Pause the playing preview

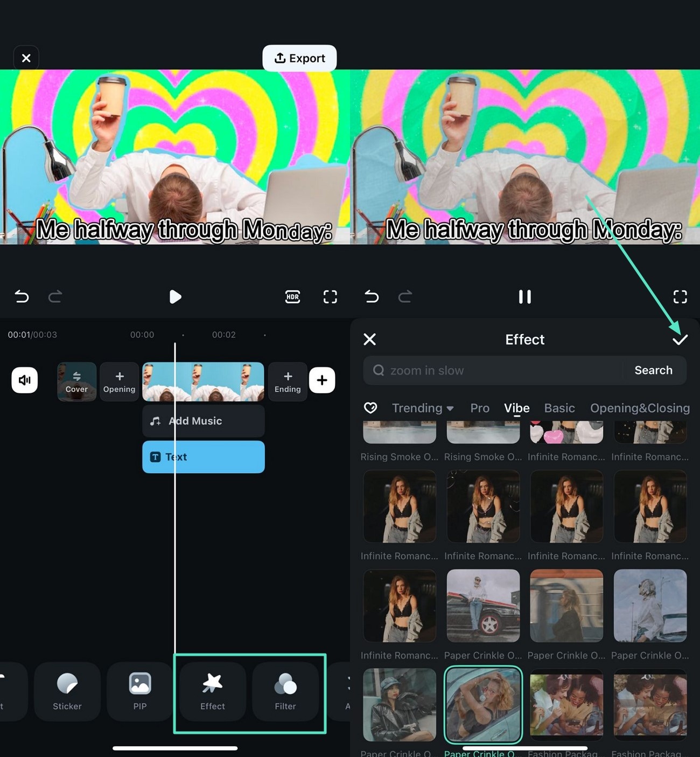click(x=524, y=297)
